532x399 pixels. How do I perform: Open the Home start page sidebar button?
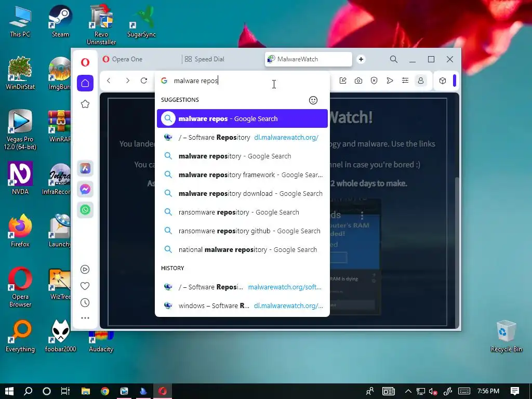tap(85, 83)
